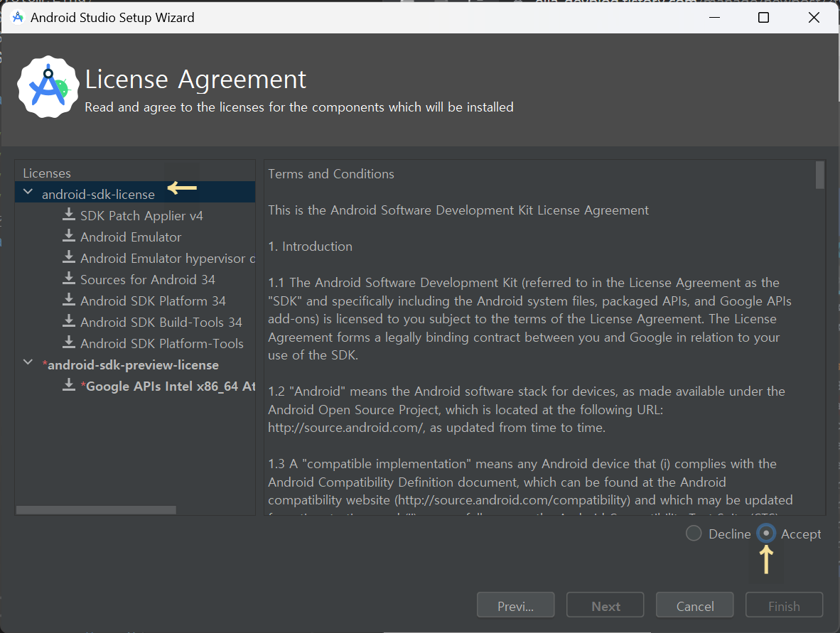Select SDK Patch Applier v4 item
The height and width of the screenshot is (633, 840).
(141, 216)
